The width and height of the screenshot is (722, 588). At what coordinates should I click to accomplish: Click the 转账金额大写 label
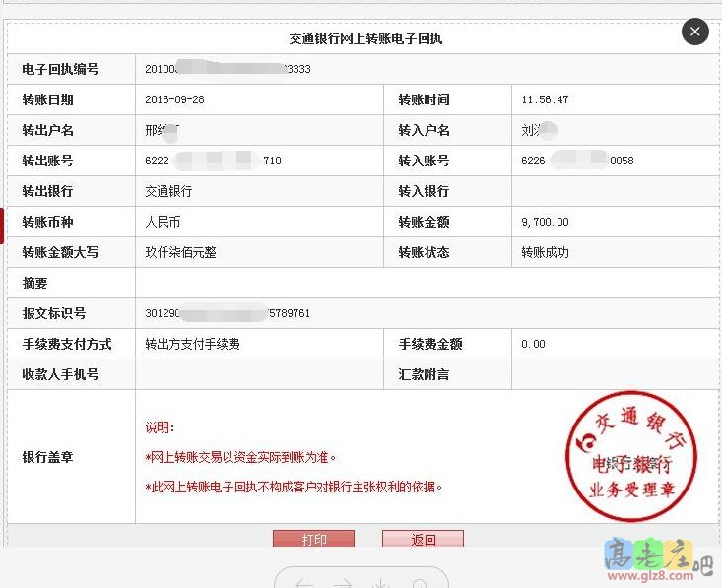click(x=60, y=252)
